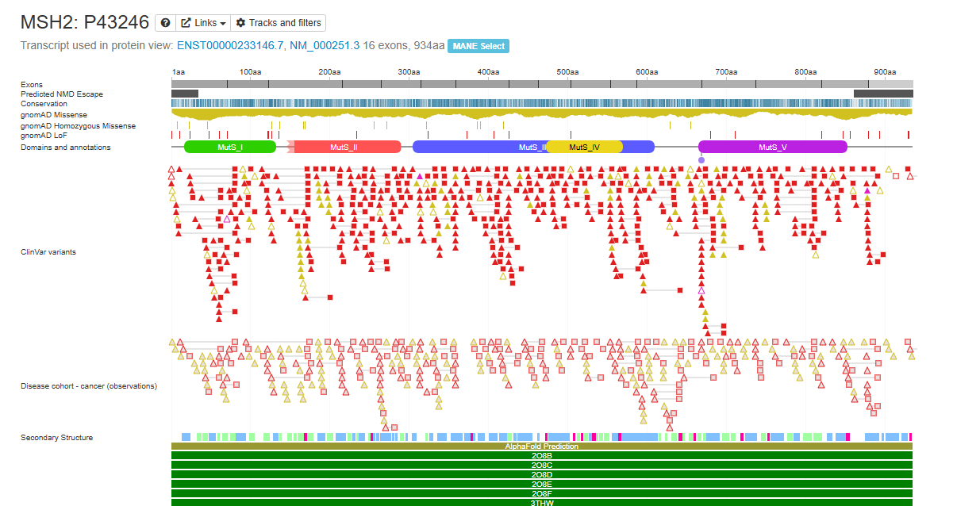
Task: Open the Links dropdown menu
Action: pos(203,23)
